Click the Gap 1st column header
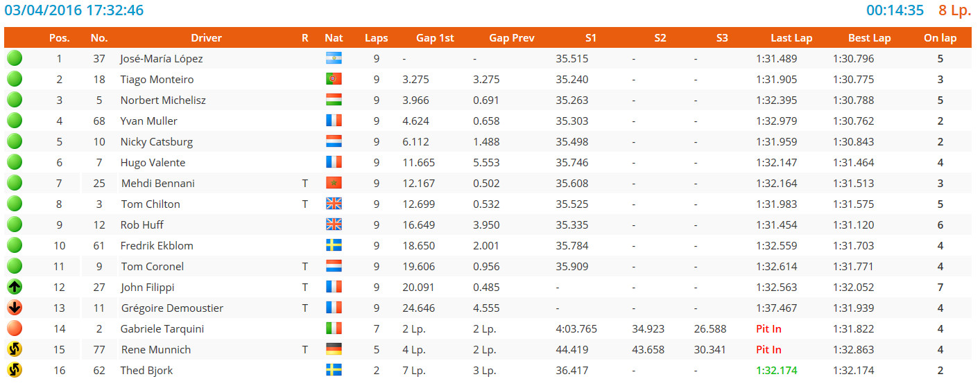The image size is (980, 388). click(435, 38)
